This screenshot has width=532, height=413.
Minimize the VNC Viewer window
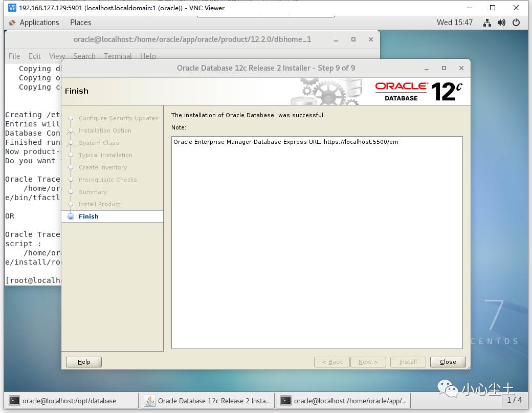[x=470, y=8]
